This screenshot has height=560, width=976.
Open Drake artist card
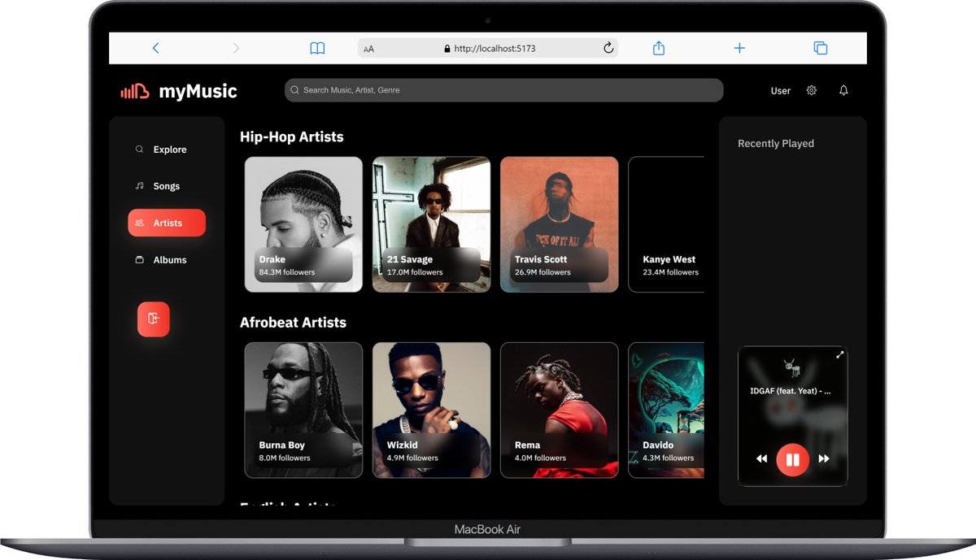[x=303, y=224]
